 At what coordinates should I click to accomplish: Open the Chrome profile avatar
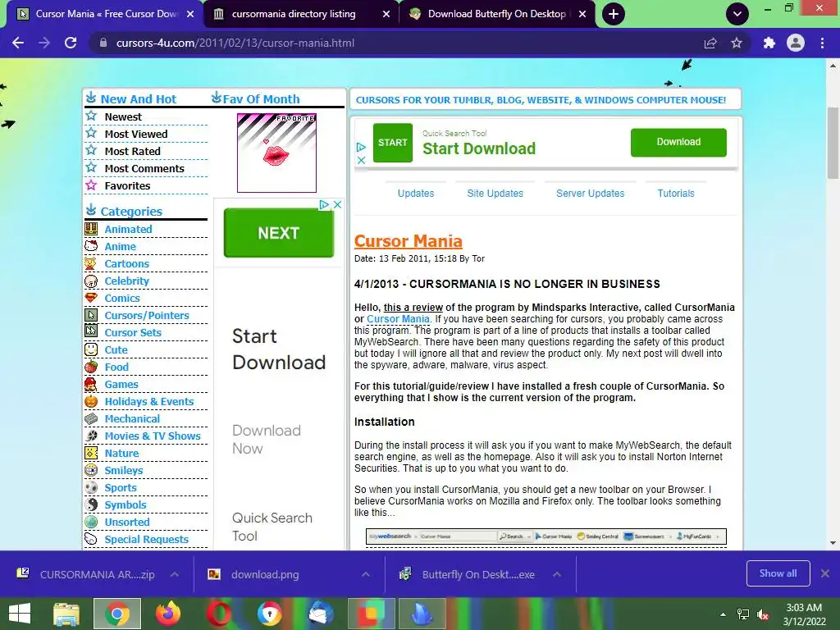(x=796, y=43)
